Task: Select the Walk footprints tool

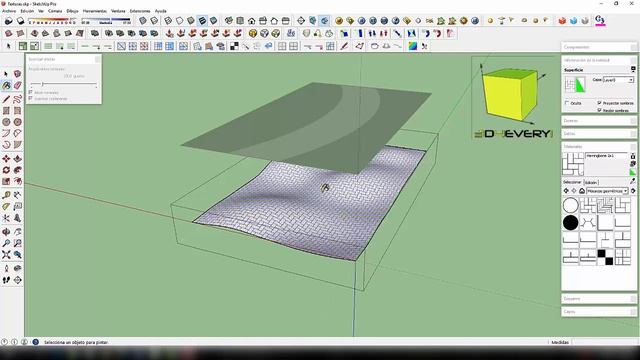Action: pos(6,280)
